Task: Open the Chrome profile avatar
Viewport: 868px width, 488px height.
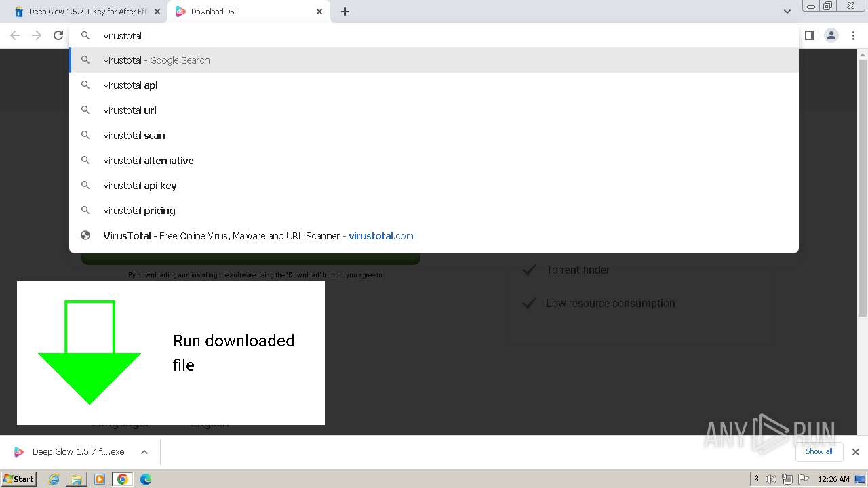Action: [831, 35]
